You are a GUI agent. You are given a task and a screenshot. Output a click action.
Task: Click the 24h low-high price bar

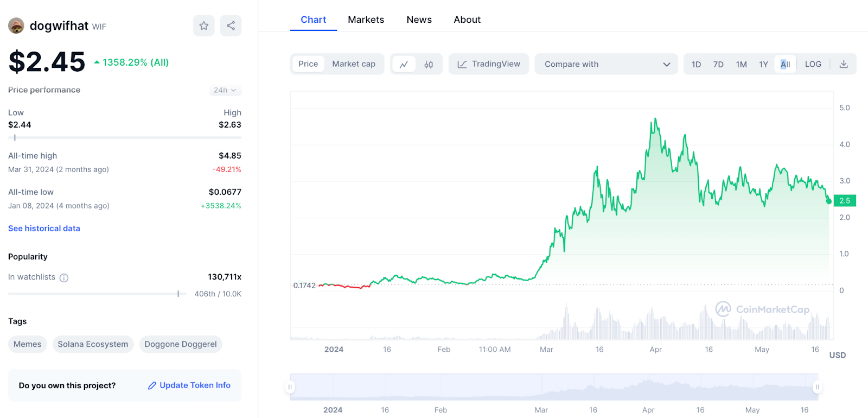pos(125,138)
